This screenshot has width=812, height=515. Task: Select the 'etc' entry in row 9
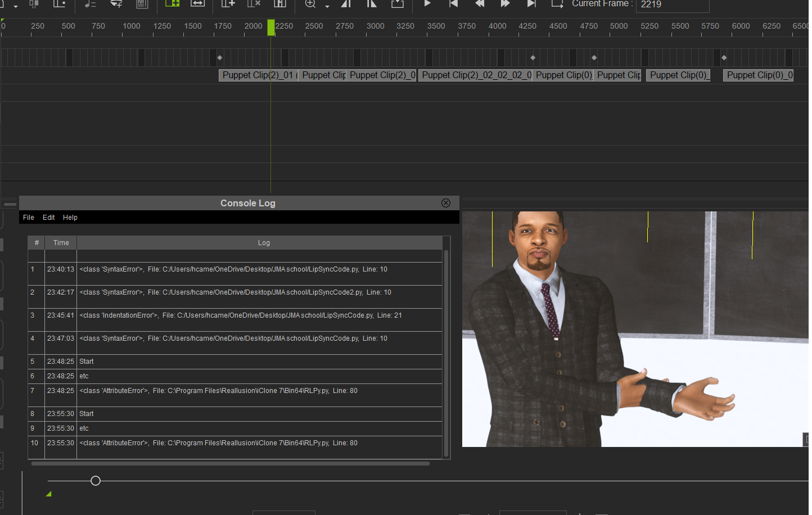point(235,428)
